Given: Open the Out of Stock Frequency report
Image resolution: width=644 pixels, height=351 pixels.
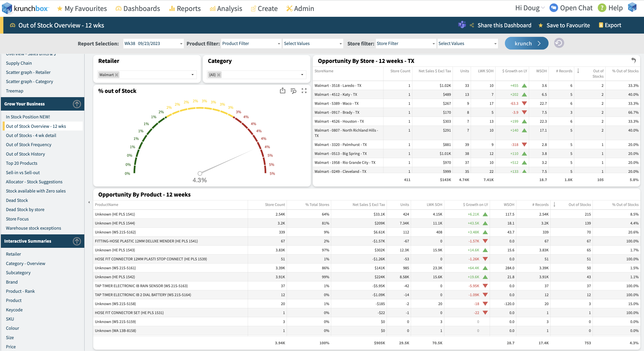Looking at the screenshot, I should click(x=28, y=145).
